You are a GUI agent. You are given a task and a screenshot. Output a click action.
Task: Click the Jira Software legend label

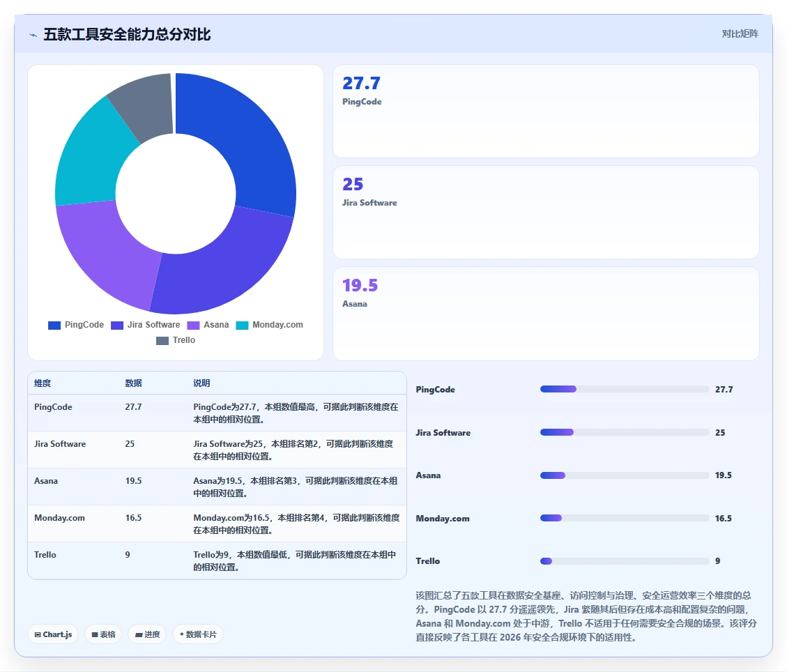pyautogui.click(x=153, y=325)
